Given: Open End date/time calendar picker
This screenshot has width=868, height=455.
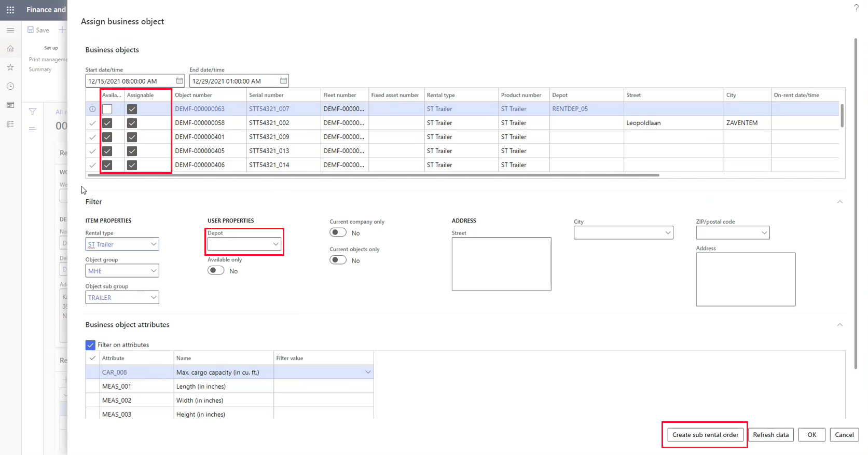Looking at the screenshot, I should point(283,81).
